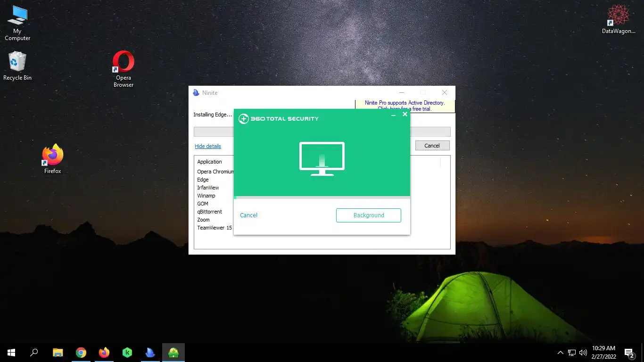Switch to the 360 installer taskbar icon
Screen dimensions: 644x362
[173, 352]
